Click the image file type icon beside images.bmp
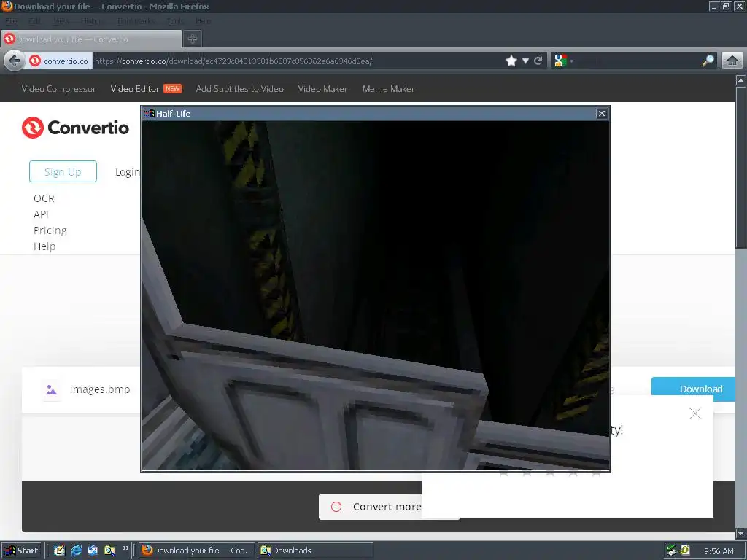This screenshot has width=747, height=560. (x=52, y=390)
